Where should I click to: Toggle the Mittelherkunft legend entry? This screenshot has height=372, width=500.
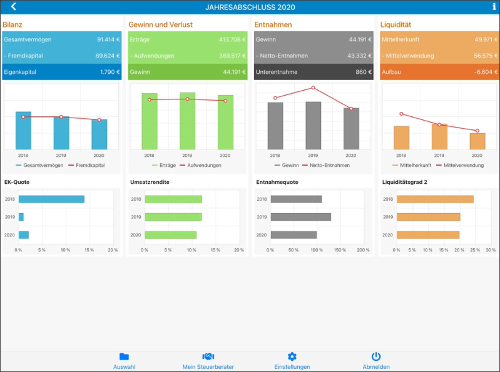(412, 165)
